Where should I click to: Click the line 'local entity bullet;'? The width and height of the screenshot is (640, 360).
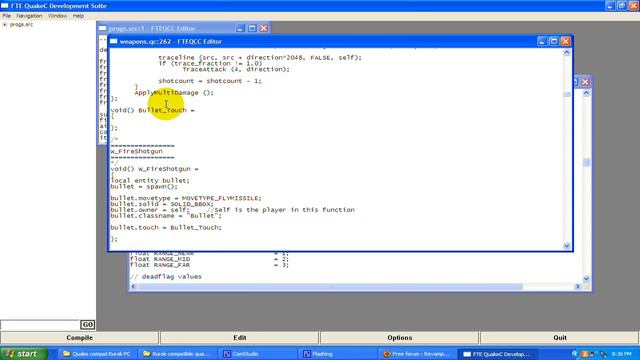point(150,180)
